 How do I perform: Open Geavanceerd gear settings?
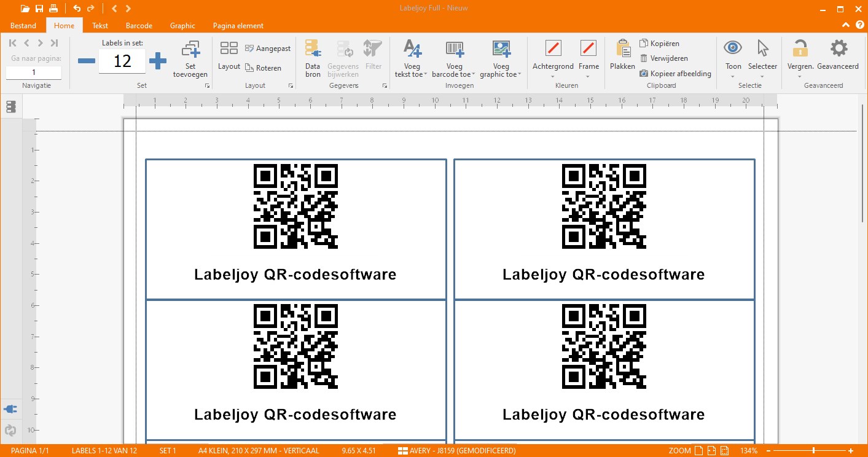(x=839, y=48)
